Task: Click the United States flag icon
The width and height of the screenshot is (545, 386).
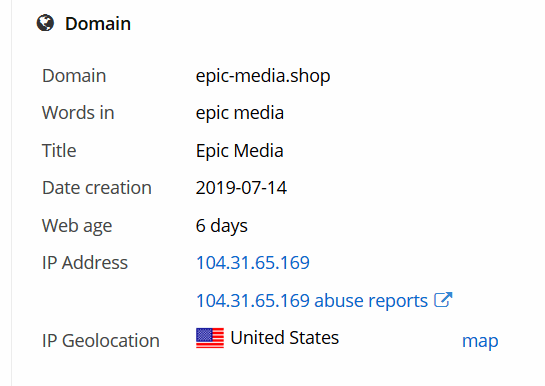Action: pos(210,338)
